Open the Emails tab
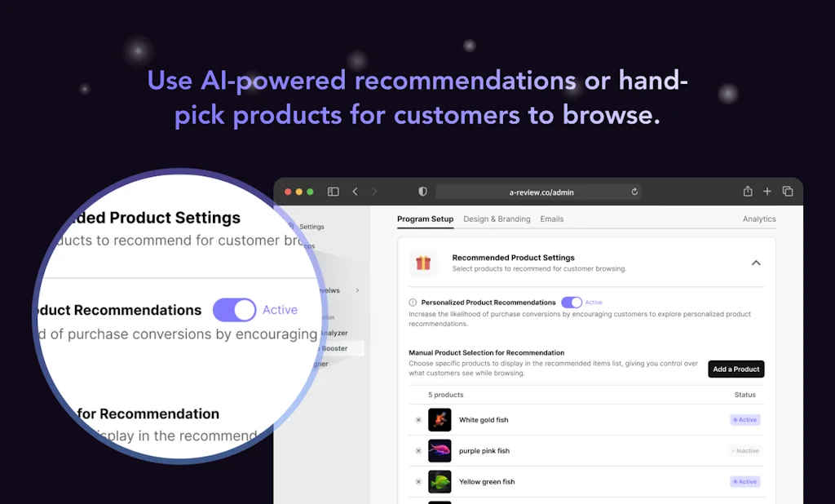This screenshot has height=504, width=835. tap(552, 219)
